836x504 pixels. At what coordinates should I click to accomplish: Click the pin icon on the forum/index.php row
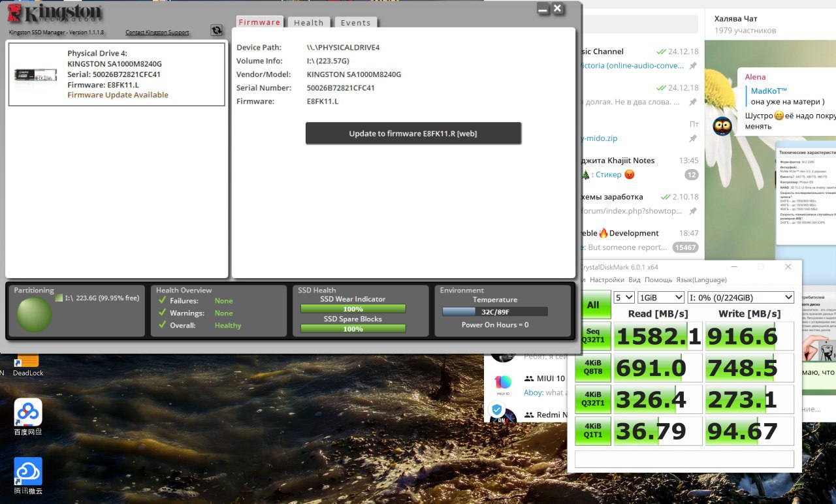click(x=693, y=211)
